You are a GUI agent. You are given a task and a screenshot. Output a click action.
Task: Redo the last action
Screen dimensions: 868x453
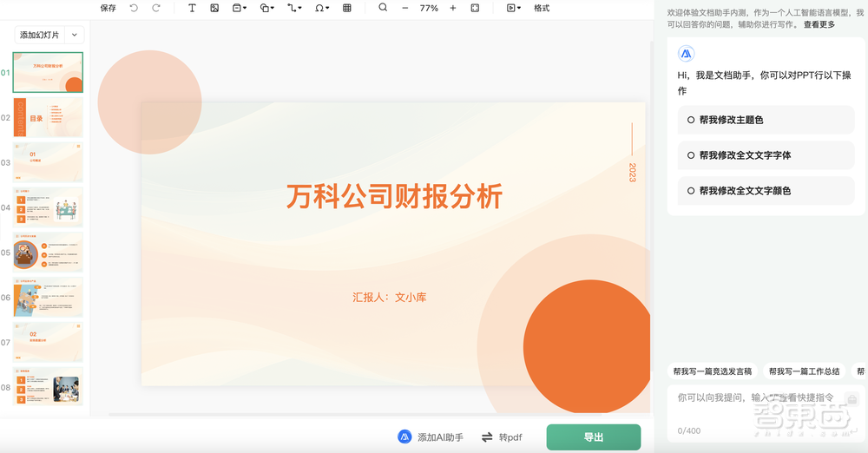pos(156,9)
